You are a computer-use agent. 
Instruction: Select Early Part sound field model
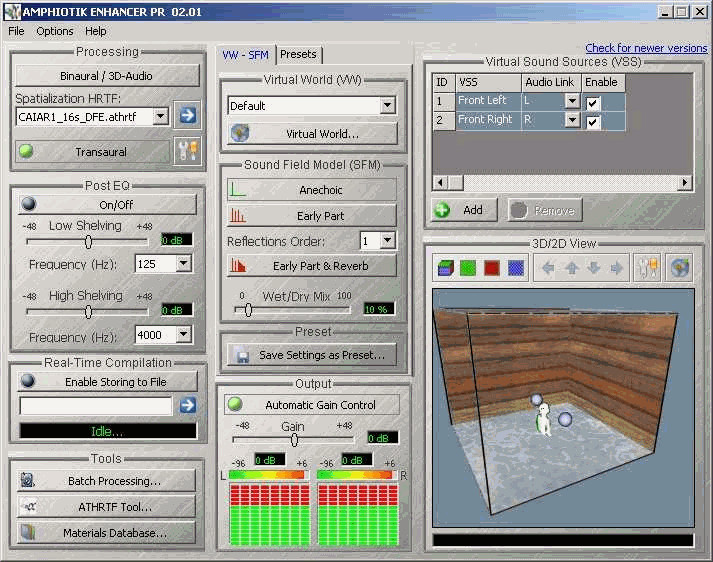(311, 215)
